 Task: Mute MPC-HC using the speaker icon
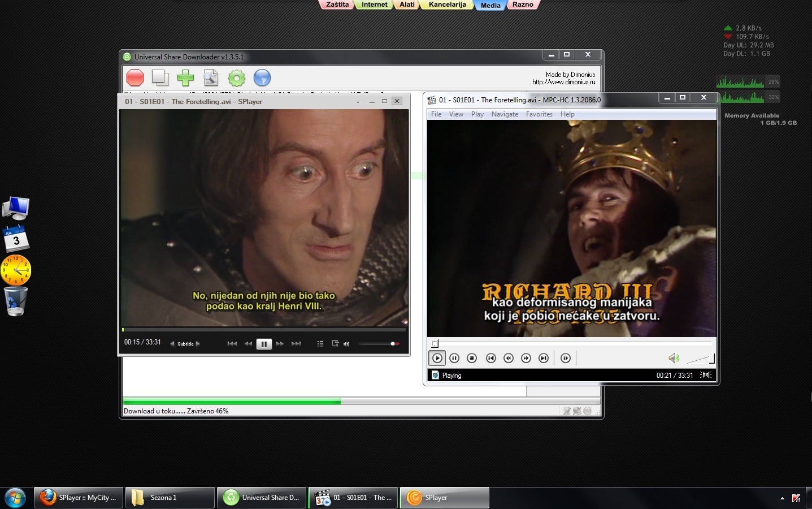coord(674,358)
